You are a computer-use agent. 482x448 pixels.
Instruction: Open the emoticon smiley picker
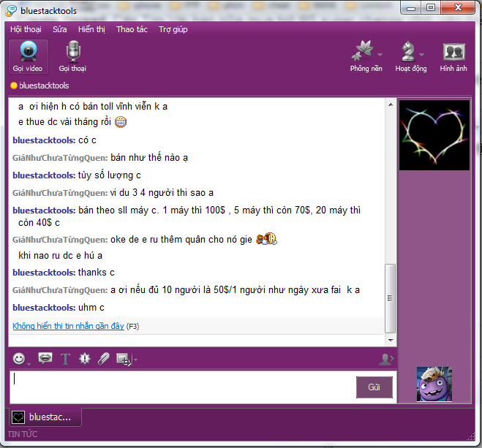(x=19, y=359)
